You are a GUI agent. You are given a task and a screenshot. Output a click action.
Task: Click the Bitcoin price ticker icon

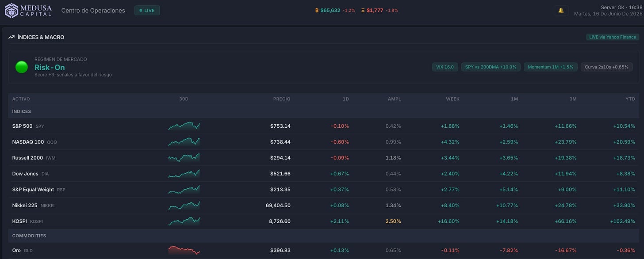pyautogui.click(x=317, y=10)
